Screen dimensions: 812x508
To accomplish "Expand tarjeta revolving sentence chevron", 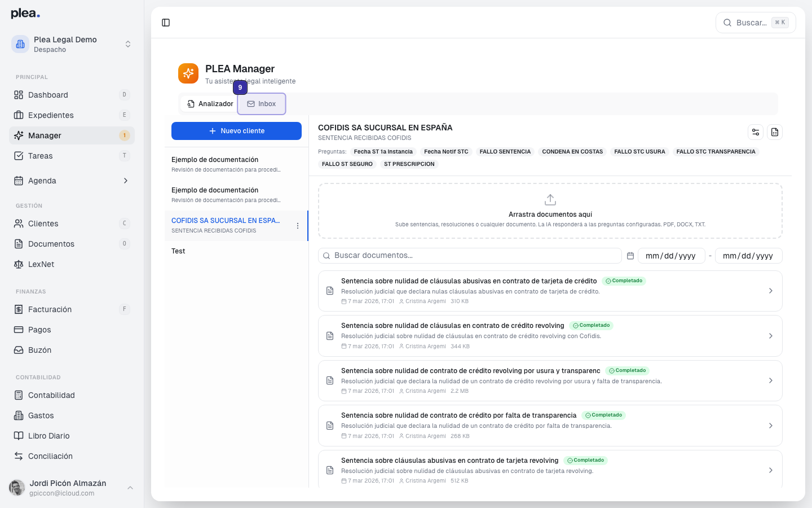I will [771, 470].
